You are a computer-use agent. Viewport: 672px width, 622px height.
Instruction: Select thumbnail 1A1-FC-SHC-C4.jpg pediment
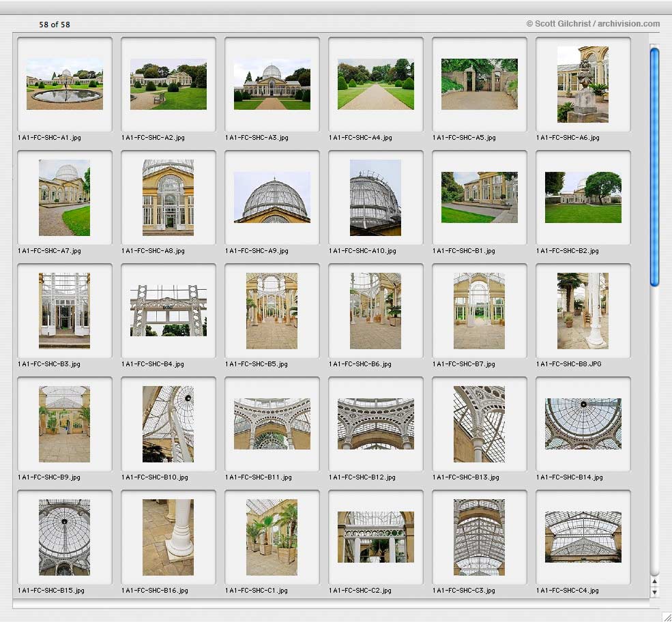pos(583,536)
